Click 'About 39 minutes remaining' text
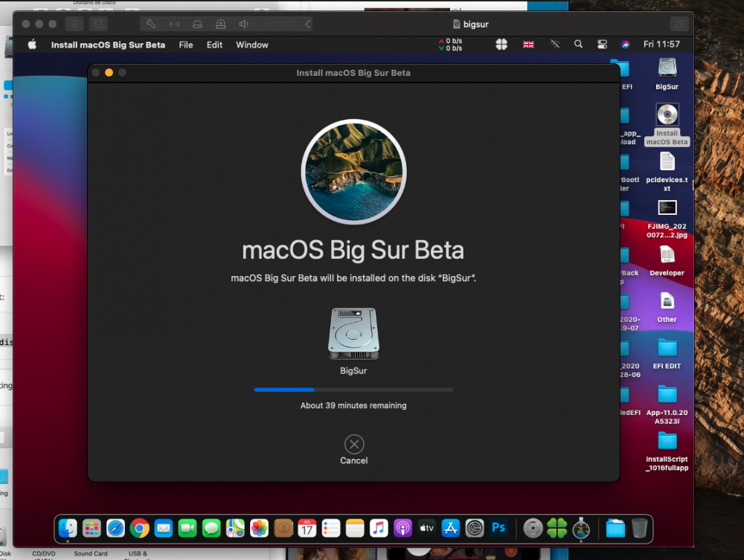The width and height of the screenshot is (744, 560). [353, 405]
